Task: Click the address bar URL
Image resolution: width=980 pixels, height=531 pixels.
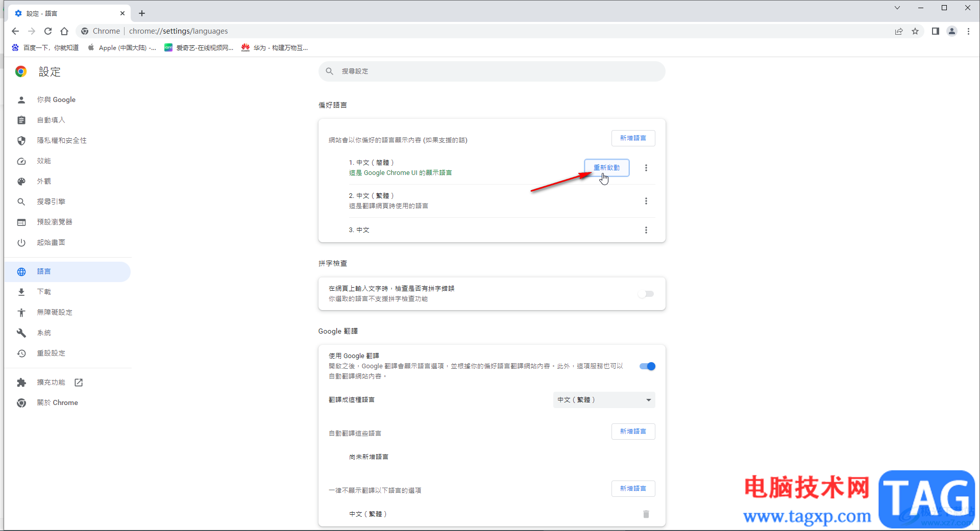Action: 179,31
